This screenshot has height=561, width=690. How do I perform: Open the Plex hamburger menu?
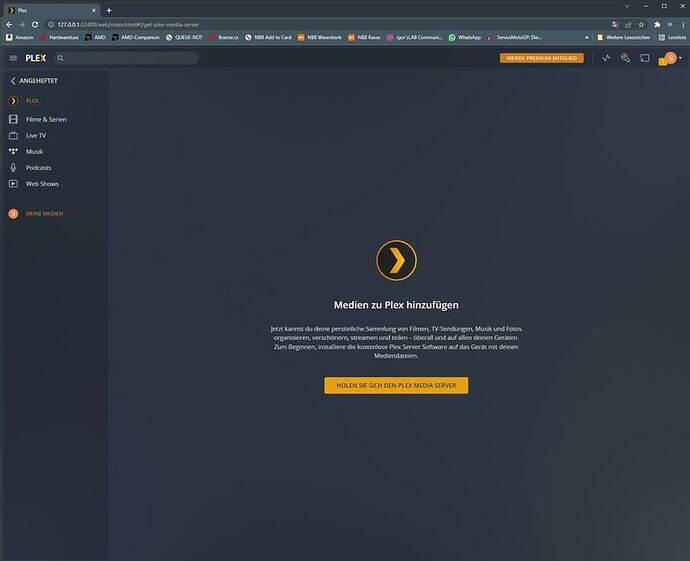[13, 58]
